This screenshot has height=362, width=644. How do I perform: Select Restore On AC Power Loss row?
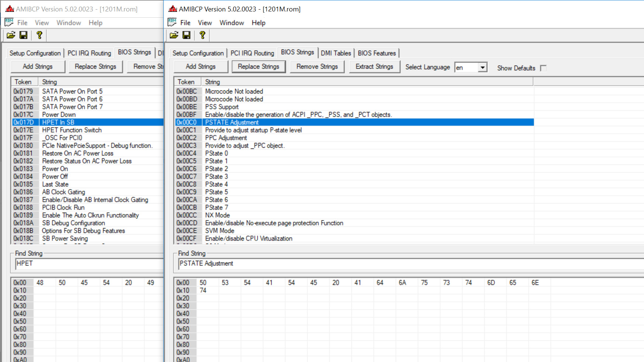pyautogui.click(x=88, y=153)
